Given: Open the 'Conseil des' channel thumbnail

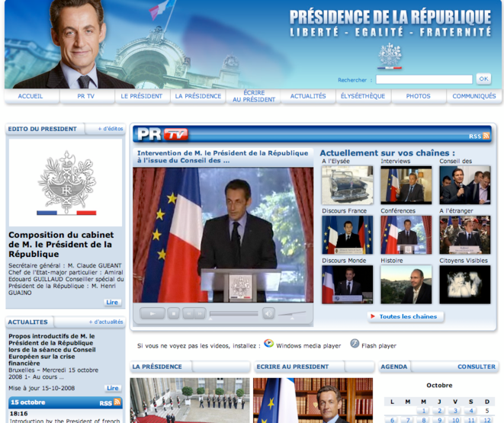Looking at the screenshot, I should tap(465, 185).
